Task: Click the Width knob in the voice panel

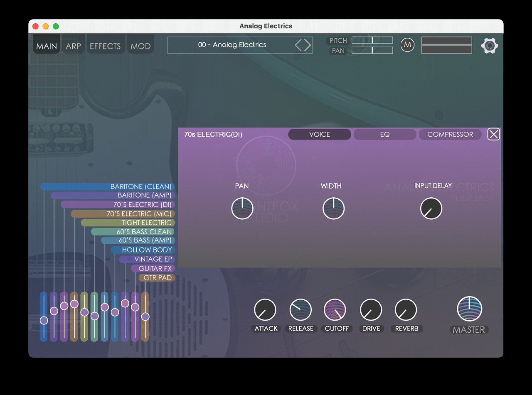Action: [333, 208]
